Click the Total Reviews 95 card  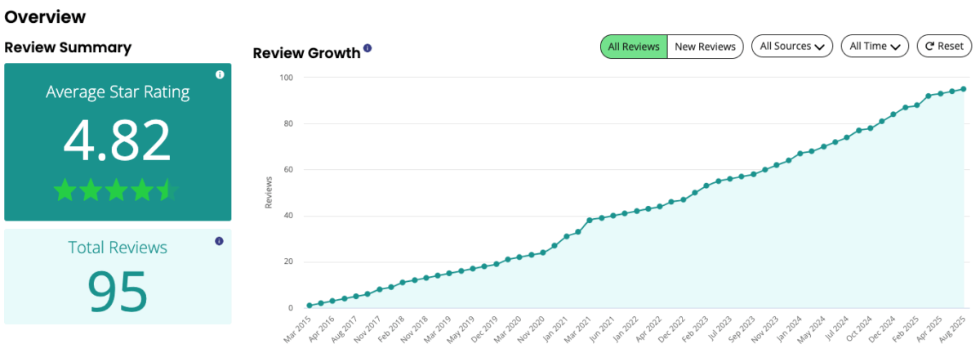click(x=118, y=276)
